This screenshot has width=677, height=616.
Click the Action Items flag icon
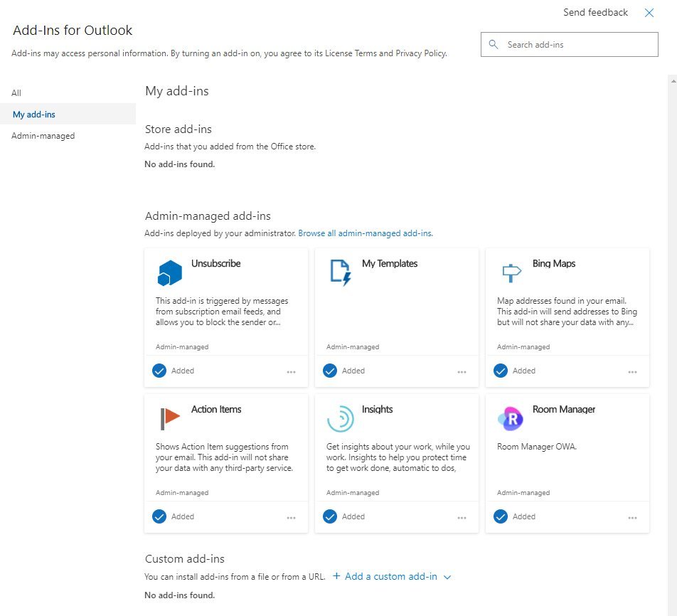pos(170,418)
